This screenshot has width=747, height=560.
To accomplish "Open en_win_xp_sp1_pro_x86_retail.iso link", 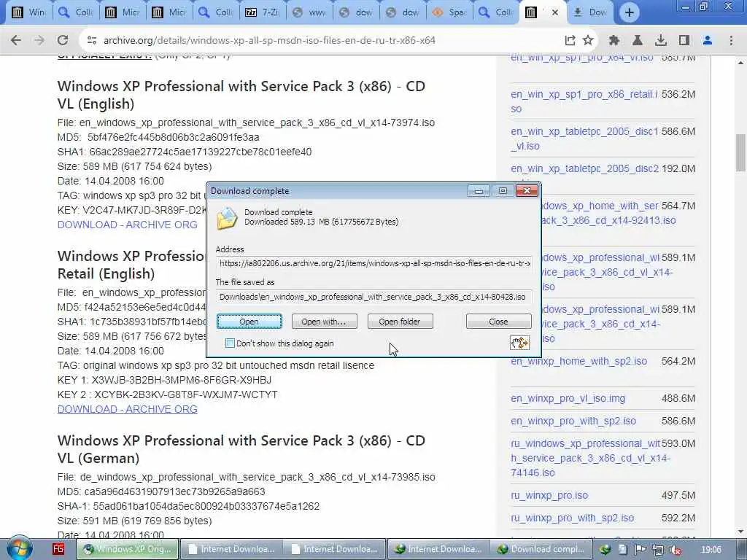I will 584,101.
